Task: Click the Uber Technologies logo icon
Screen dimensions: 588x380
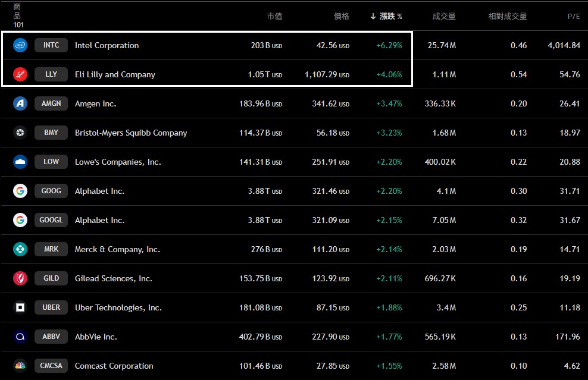Action: [20, 307]
